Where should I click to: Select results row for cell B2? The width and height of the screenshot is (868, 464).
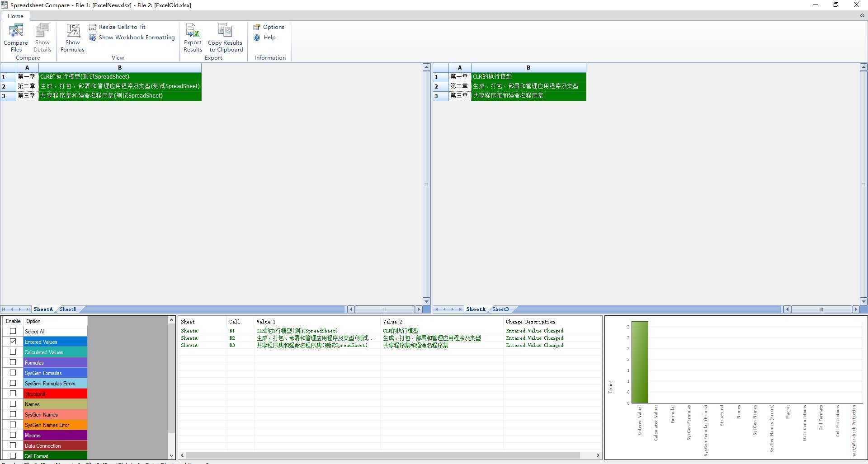(390, 338)
